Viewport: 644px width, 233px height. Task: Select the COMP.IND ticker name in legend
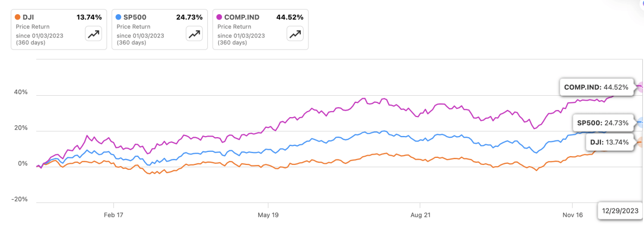(243, 17)
